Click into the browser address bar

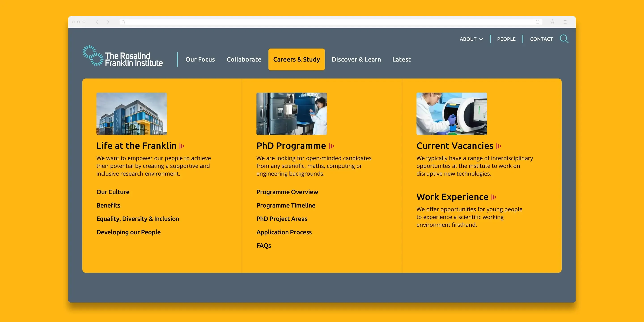[325, 22]
